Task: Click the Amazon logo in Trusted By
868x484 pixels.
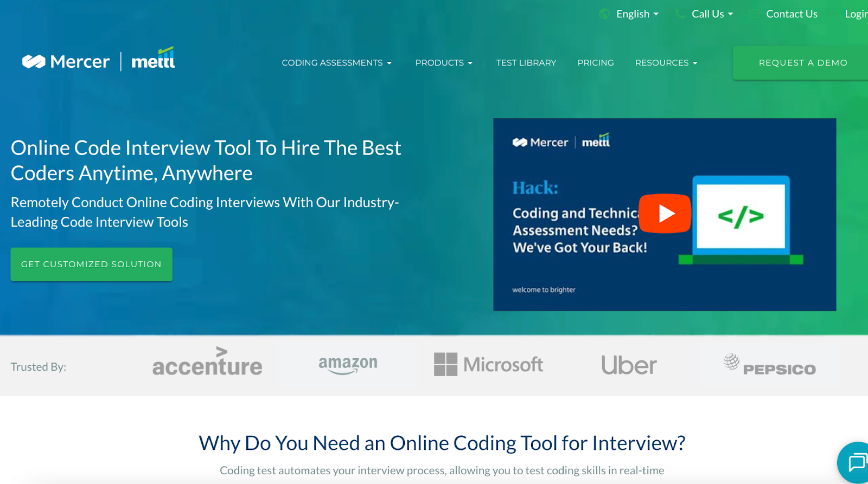Action: (348, 365)
